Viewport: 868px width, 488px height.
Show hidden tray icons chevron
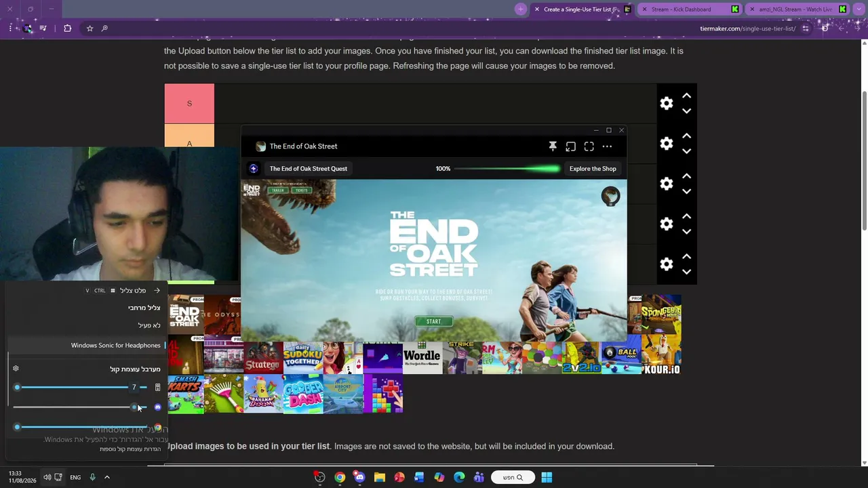click(106, 477)
